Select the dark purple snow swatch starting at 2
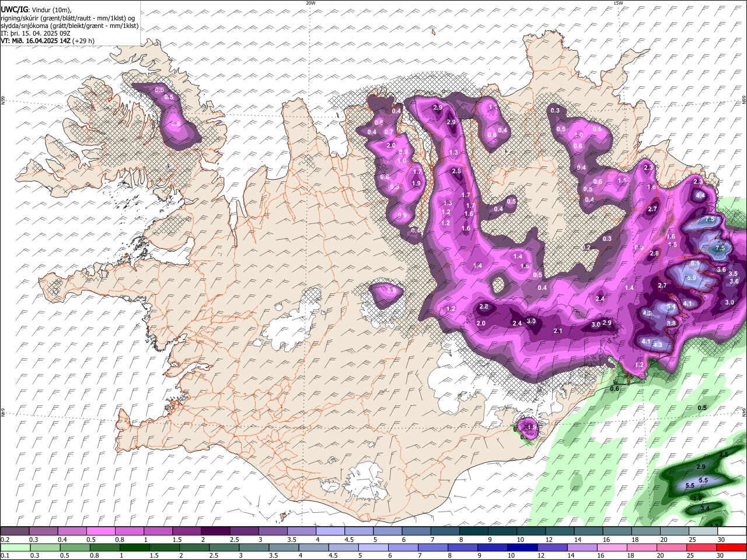This screenshot has width=747, height=560. click(215, 531)
